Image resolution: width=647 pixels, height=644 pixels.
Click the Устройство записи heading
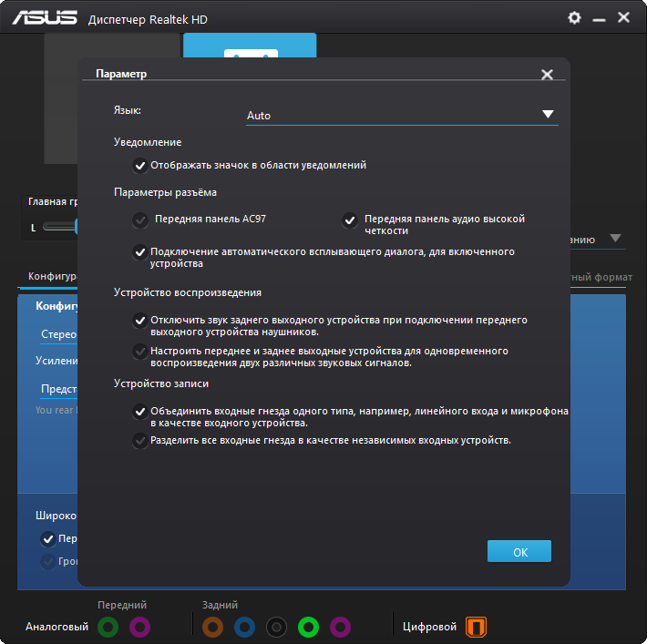coord(161,384)
